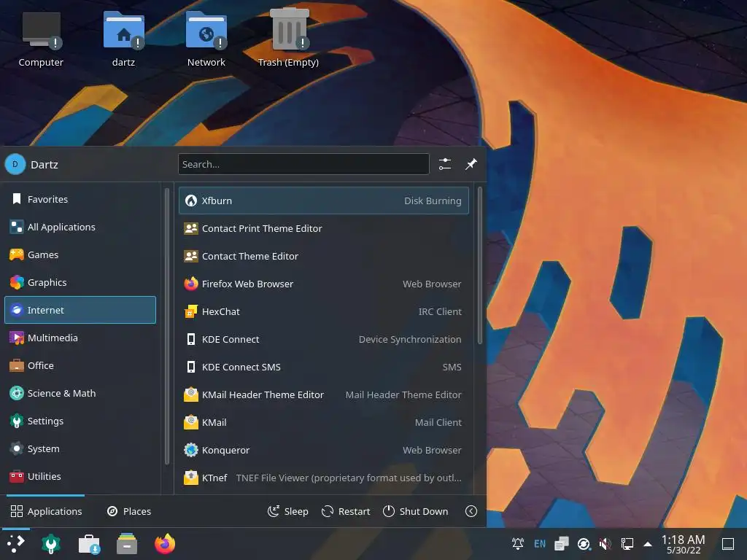Open the Network desktop icon
747x560 pixels.
(206, 39)
